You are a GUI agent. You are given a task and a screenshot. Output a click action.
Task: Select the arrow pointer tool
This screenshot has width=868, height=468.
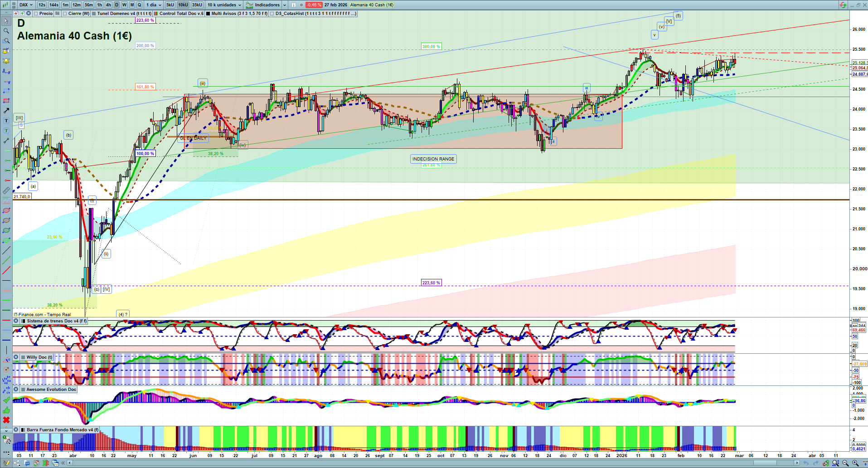pos(6,21)
